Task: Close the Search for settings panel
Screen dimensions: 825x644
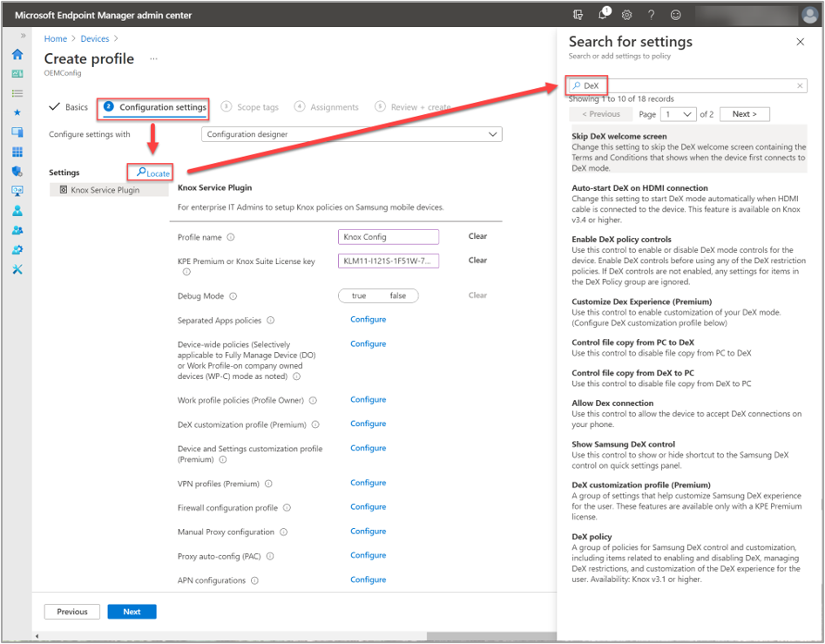Action: (x=801, y=42)
